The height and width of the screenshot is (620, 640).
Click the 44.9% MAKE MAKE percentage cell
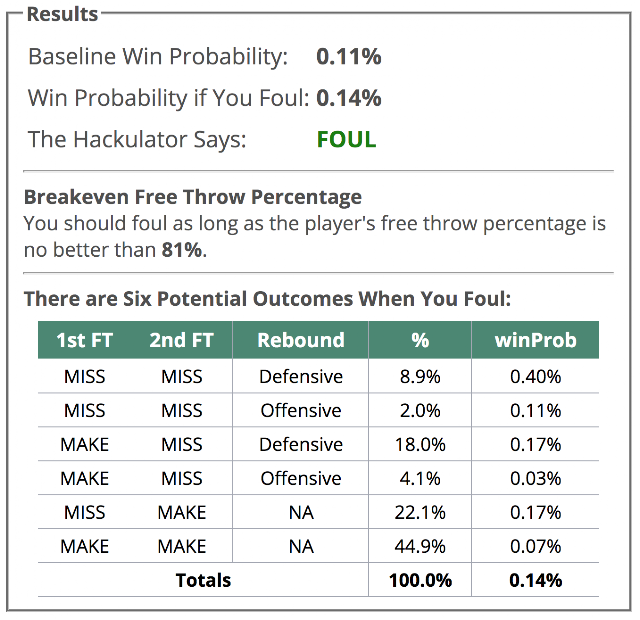[x=420, y=546]
